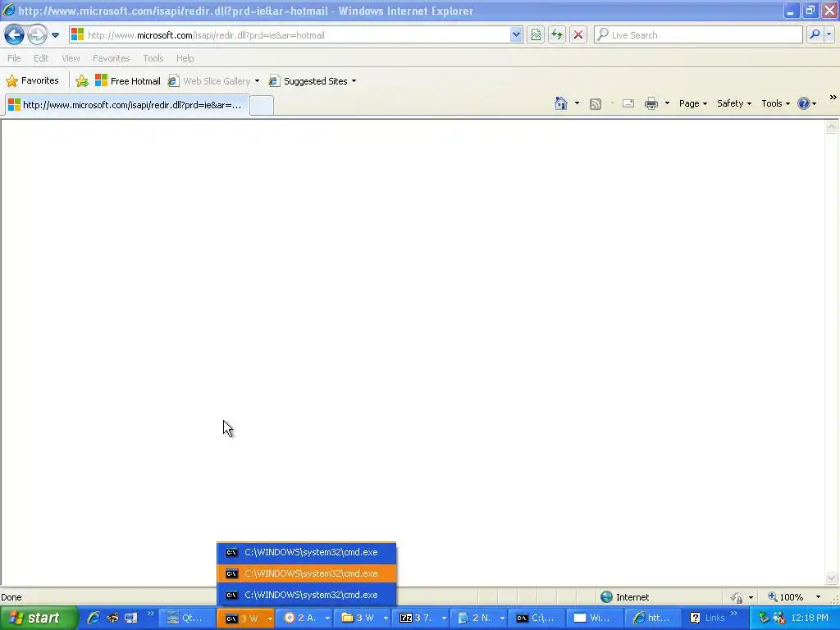Click the help icon beside Links
840x630 pixels.
(x=695, y=618)
